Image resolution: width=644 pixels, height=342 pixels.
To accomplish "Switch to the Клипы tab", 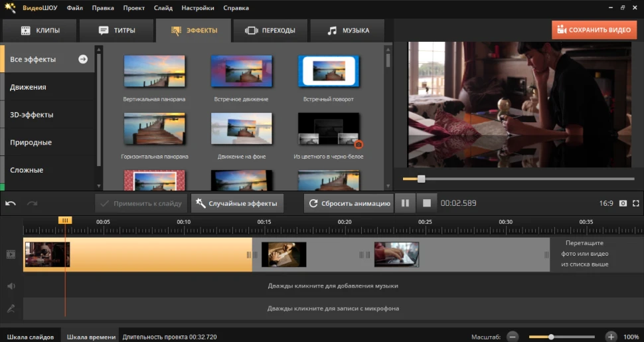I will click(x=40, y=31).
